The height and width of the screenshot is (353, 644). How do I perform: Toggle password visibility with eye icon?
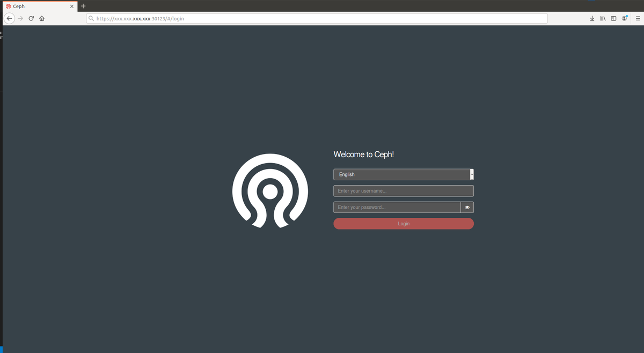tap(467, 207)
